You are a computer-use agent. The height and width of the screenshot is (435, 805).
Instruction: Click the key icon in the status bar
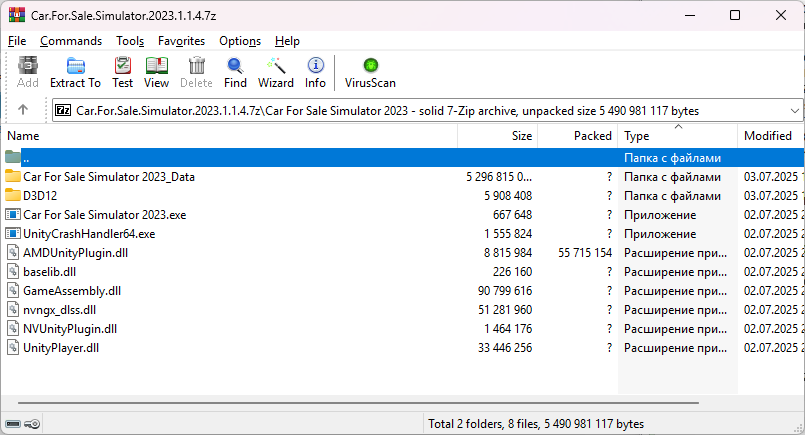click(32, 424)
